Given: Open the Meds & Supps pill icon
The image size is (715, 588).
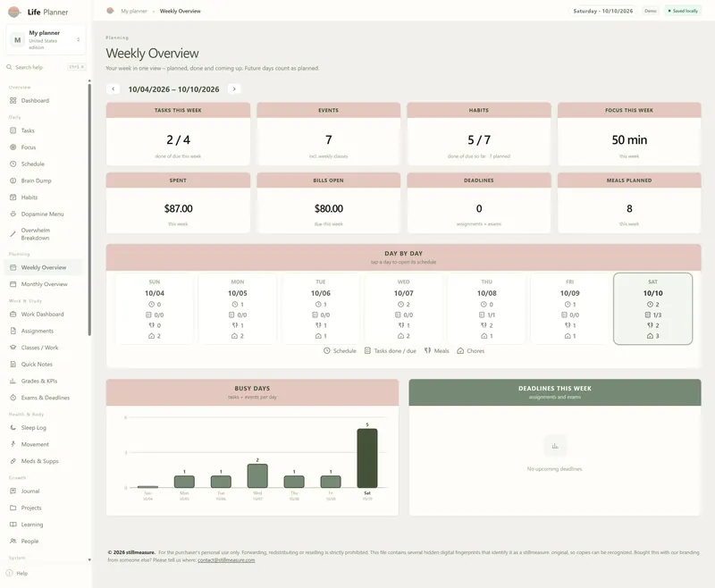Looking at the screenshot, I should click(13, 461).
